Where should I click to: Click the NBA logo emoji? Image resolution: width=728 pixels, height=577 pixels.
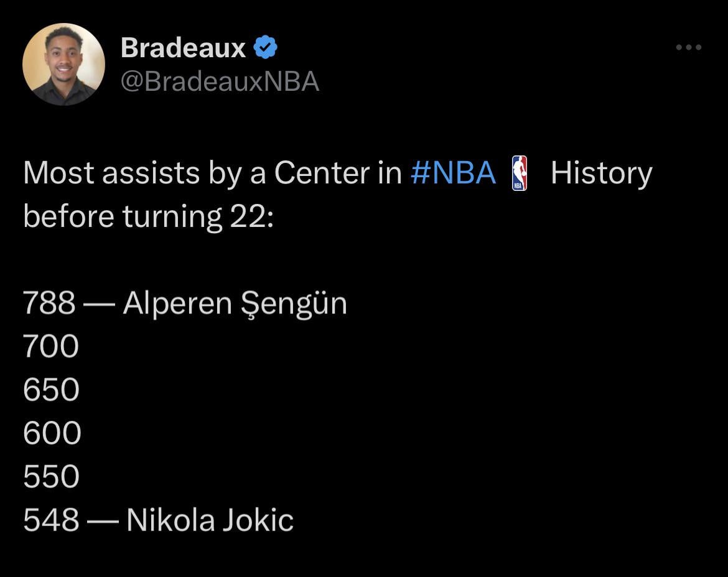[519, 173]
